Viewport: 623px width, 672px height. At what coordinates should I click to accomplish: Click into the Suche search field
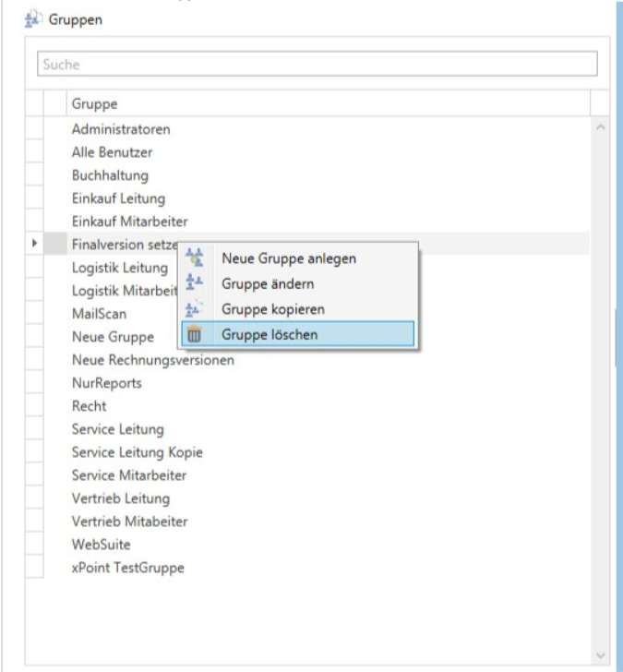(x=317, y=65)
